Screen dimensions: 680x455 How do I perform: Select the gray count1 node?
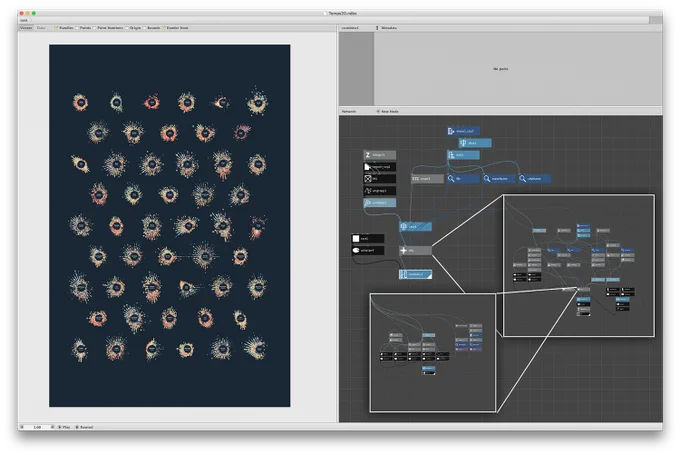coord(427,179)
